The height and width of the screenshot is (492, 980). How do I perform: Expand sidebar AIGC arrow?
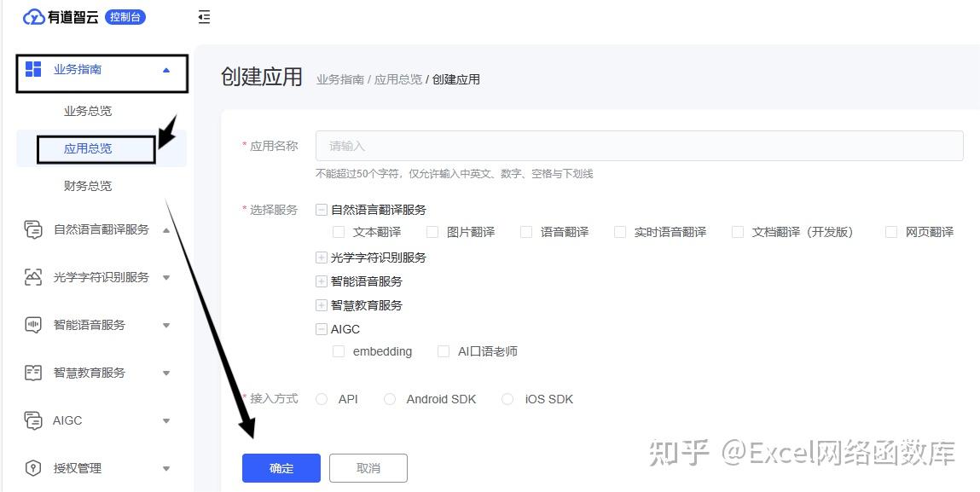(x=166, y=420)
